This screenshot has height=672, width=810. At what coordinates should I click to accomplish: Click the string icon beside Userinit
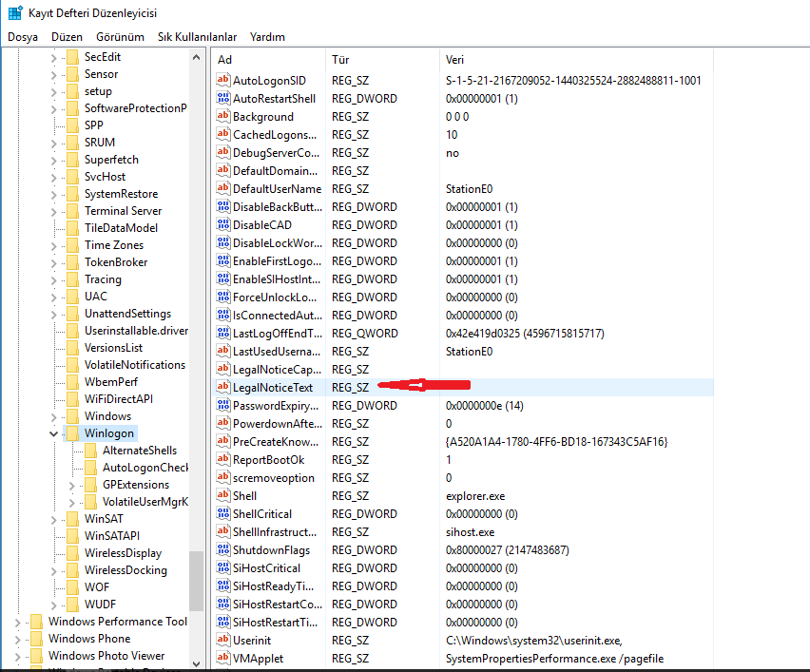[223, 640]
